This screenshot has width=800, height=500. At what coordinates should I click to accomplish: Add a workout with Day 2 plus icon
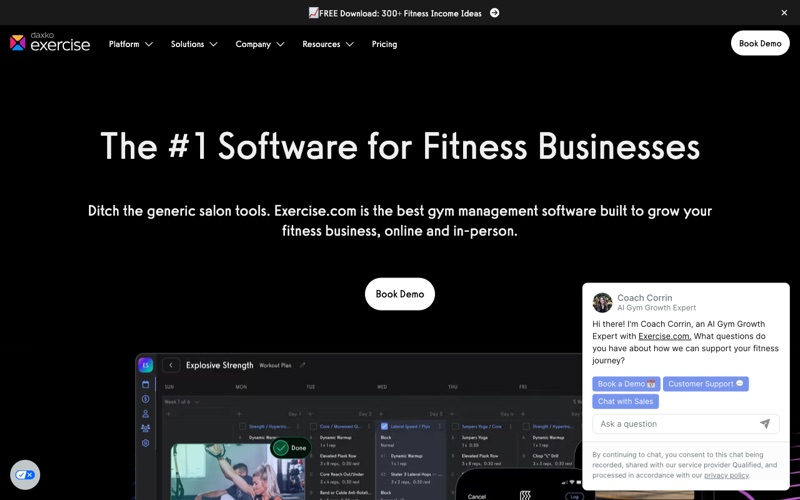[x=310, y=414]
